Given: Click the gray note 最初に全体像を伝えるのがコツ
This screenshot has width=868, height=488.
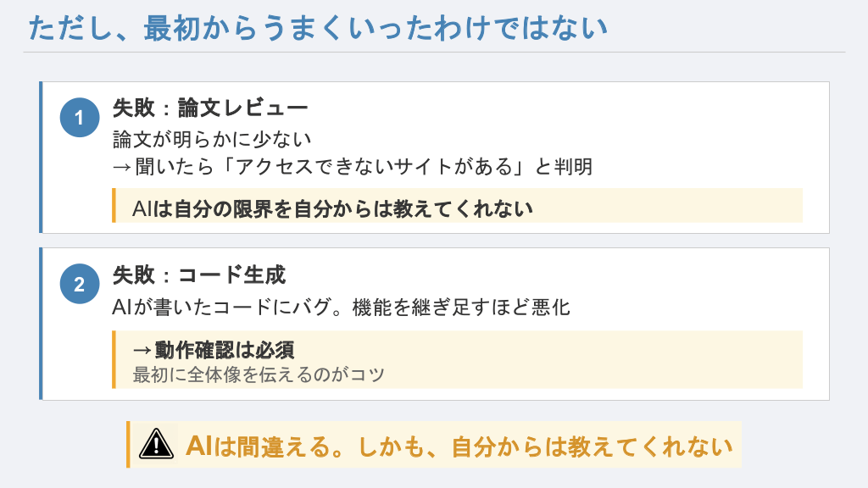Looking at the screenshot, I should point(259,374).
